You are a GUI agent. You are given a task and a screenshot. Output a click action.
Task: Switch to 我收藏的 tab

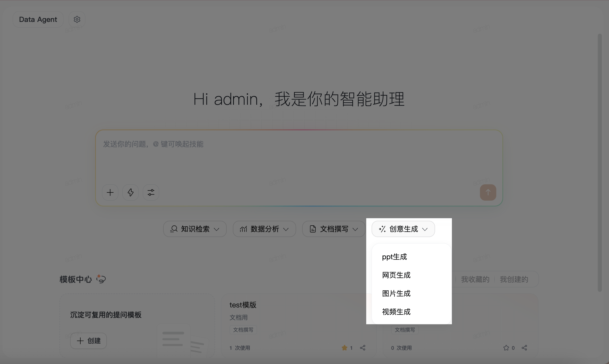475,279
